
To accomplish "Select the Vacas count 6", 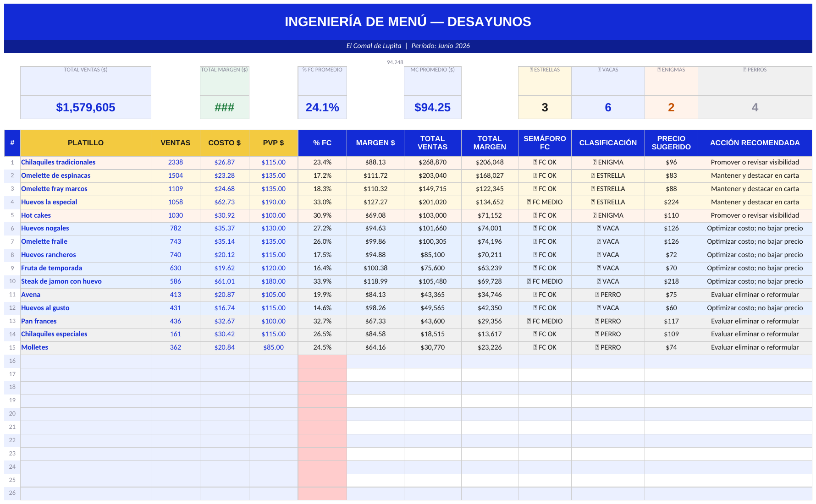I will [608, 107].
